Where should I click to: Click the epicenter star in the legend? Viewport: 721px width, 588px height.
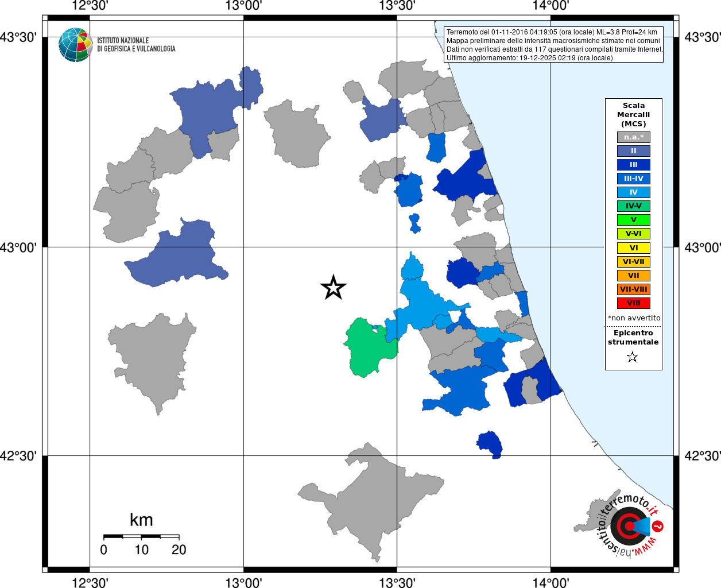pyautogui.click(x=633, y=357)
